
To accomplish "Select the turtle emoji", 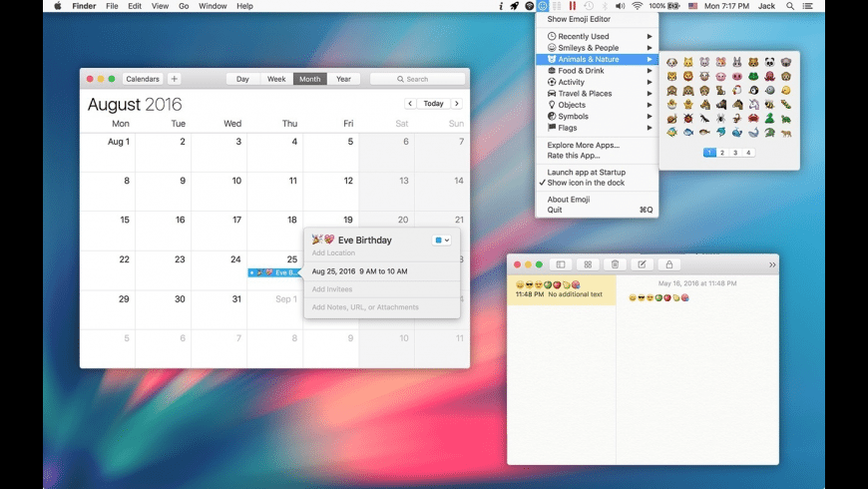I will [786, 119].
